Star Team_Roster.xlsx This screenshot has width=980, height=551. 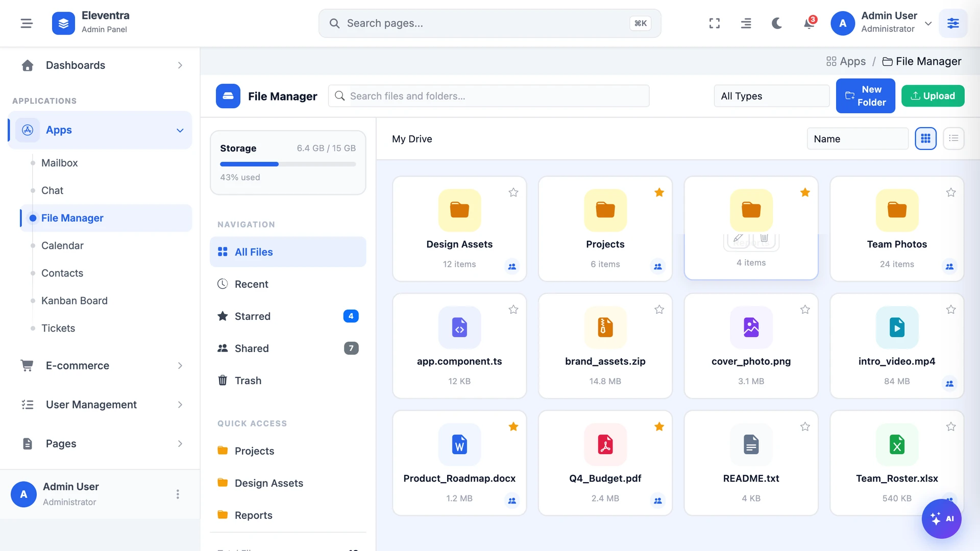(951, 427)
